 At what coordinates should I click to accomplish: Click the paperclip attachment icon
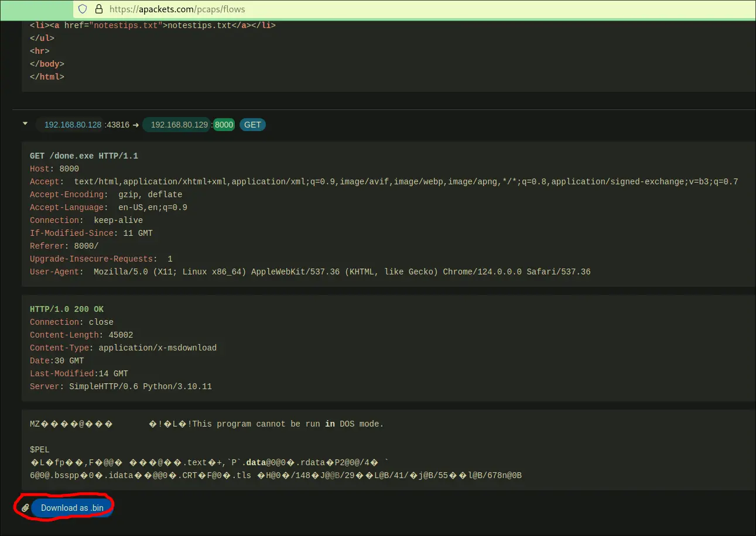pos(25,508)
